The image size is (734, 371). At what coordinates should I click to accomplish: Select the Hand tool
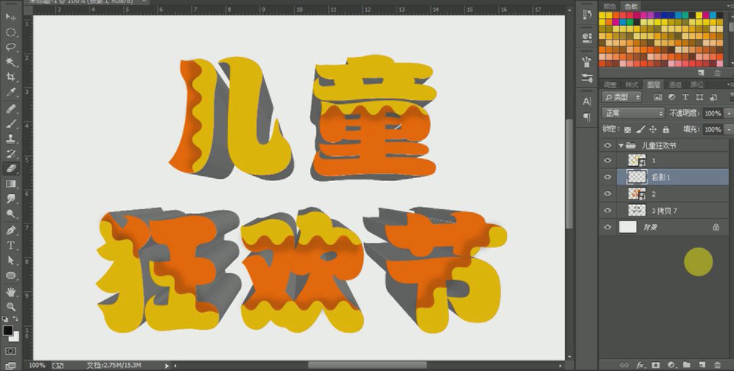(x=11, y=292)
